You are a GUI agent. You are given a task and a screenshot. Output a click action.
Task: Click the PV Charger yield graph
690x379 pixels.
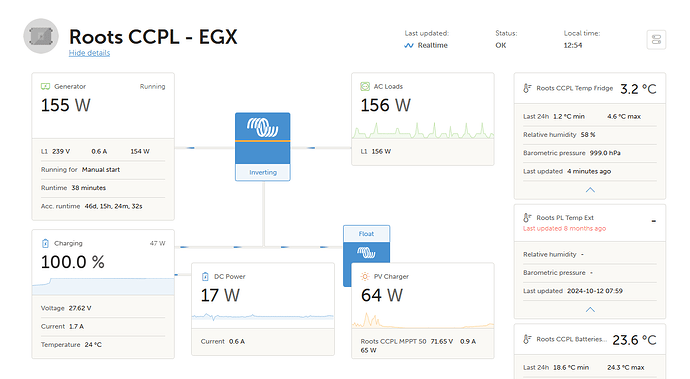point(423,320)
